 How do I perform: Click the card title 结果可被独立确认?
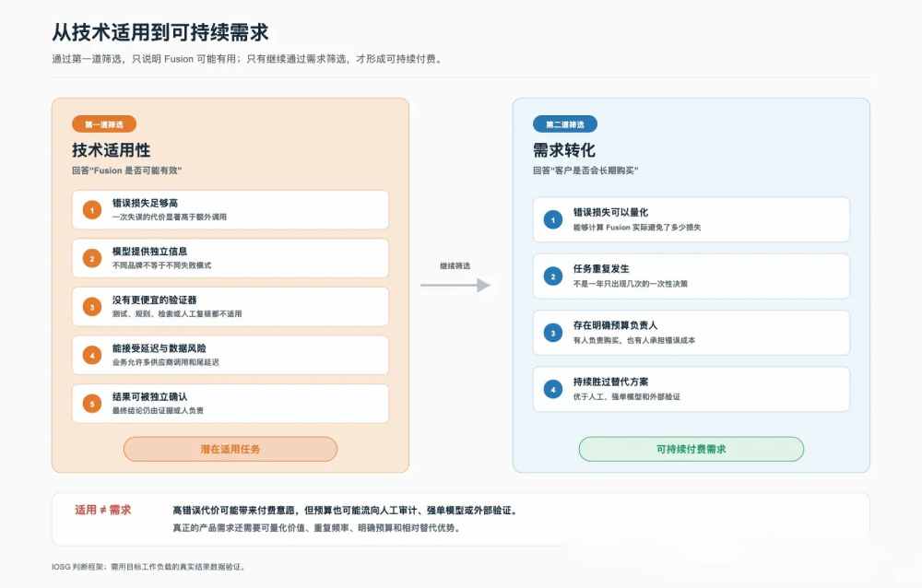[x=150, y=397]
